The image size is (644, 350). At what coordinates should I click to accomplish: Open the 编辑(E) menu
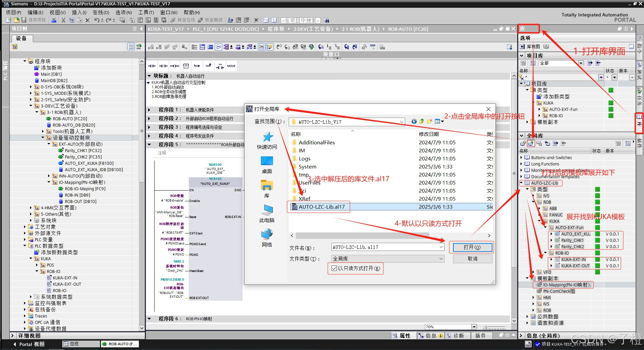35,12
